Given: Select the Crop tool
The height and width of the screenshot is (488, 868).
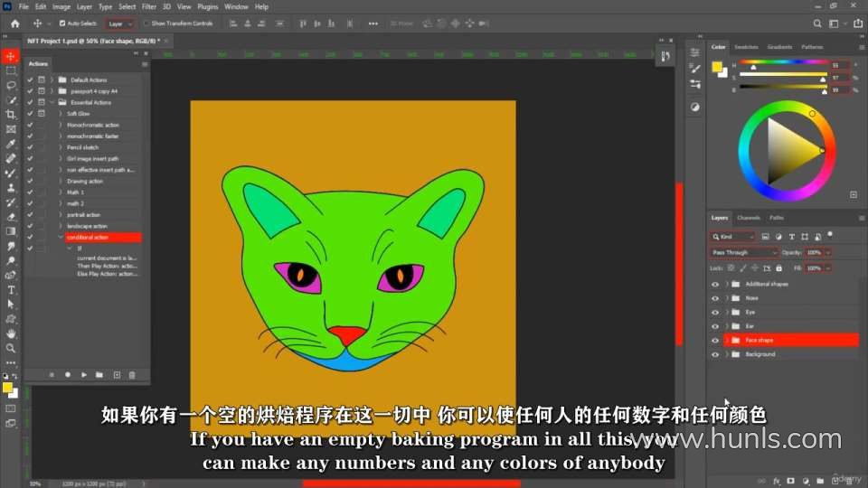Looking at the screenshot, I should coord(11,115).
